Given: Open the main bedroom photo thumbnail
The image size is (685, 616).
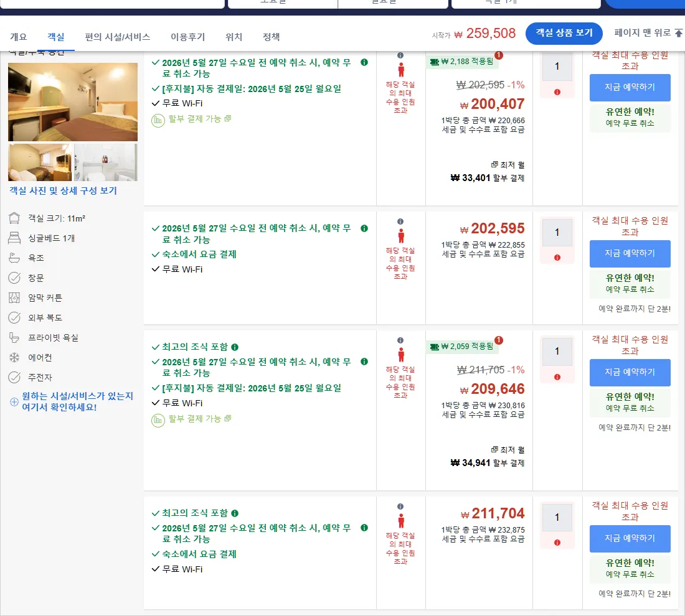Looking at the screenshot, I should 72,101.
